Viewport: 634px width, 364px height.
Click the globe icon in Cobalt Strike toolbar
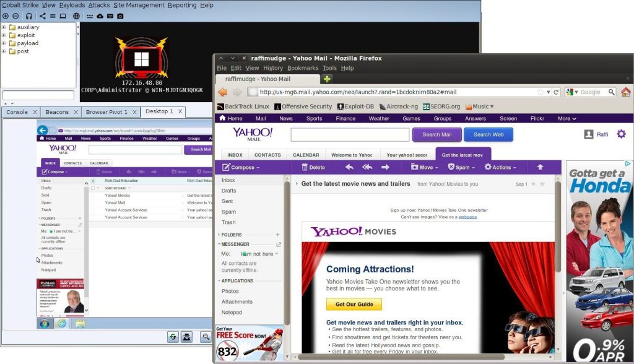point(76,16)
